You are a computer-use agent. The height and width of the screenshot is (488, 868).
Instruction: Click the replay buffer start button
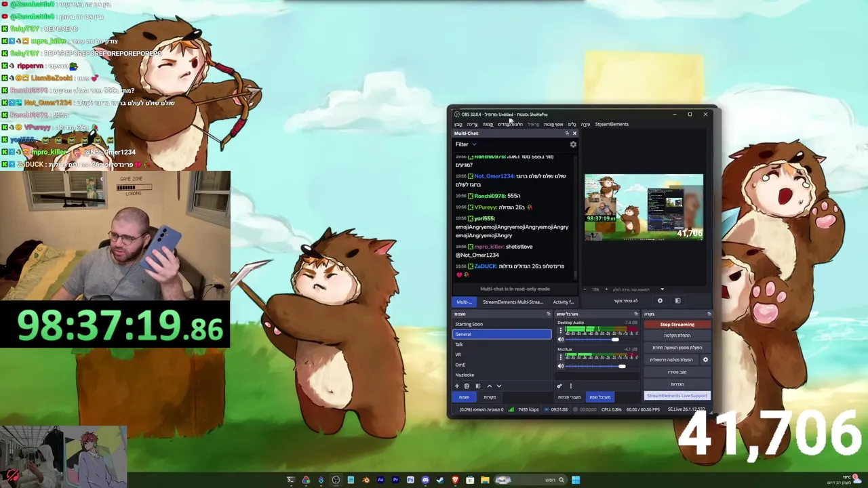pyautogui.click(x=677, y=348)
